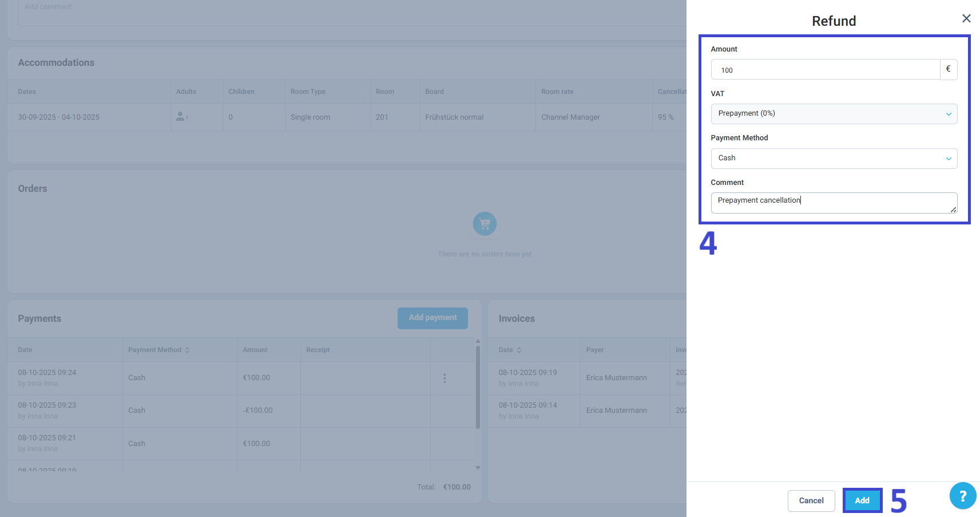Open the help question mark bubble
Image resolution: width=980 pixels, height=517 pixels.
click(x=963, y=496)
